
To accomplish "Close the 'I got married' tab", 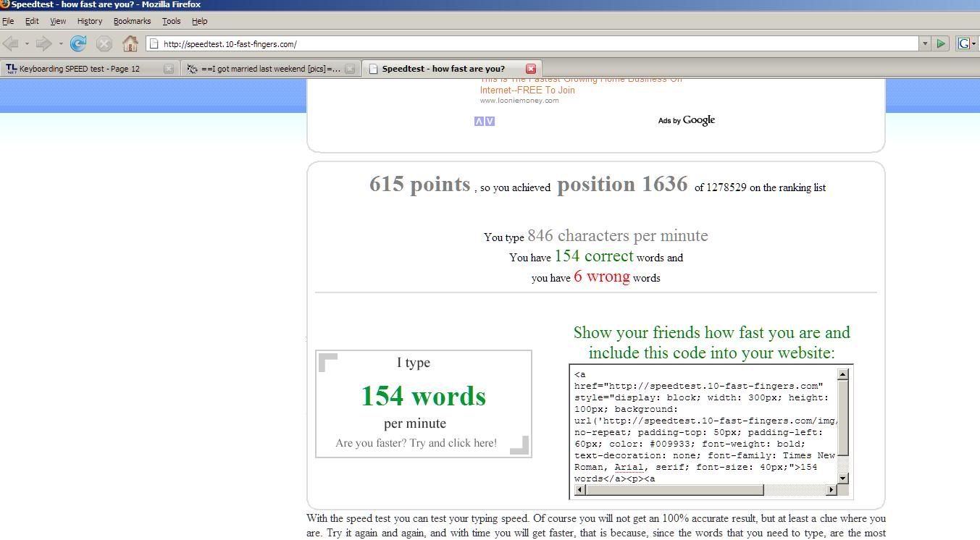I will [350, 69].
